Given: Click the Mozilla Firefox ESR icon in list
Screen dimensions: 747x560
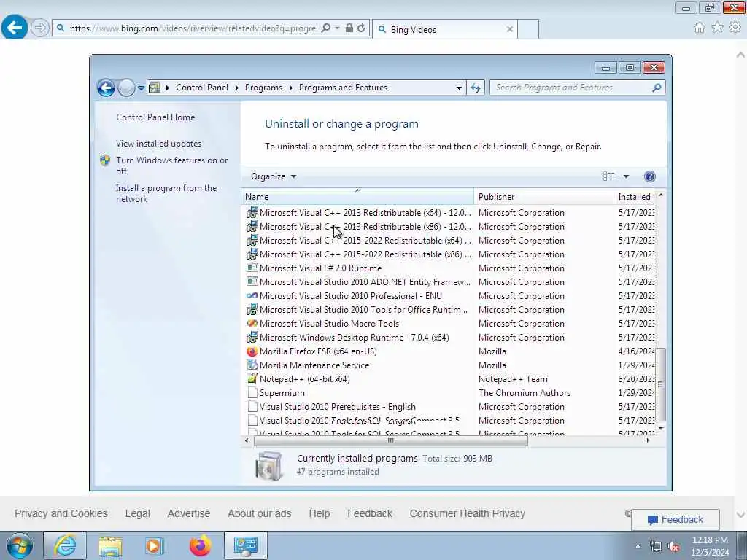Looking at the screenshot, I should pos(252,351).
